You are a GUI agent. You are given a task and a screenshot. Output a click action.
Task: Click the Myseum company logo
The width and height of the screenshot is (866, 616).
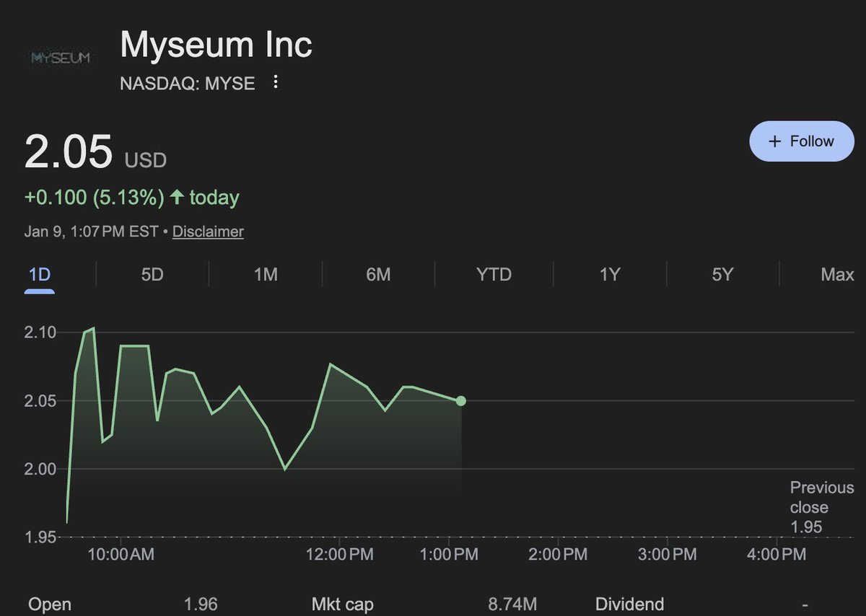pyautogui.click(x=62, y=58)
